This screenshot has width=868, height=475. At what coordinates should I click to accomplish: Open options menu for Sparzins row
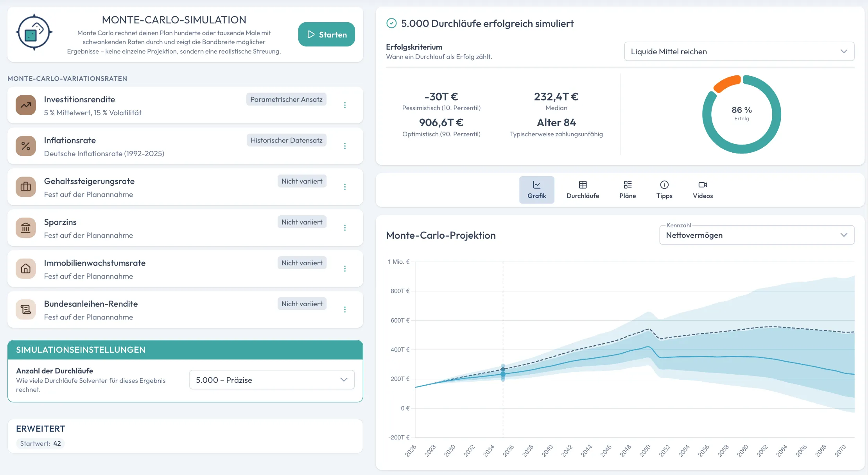click(345, 228)
